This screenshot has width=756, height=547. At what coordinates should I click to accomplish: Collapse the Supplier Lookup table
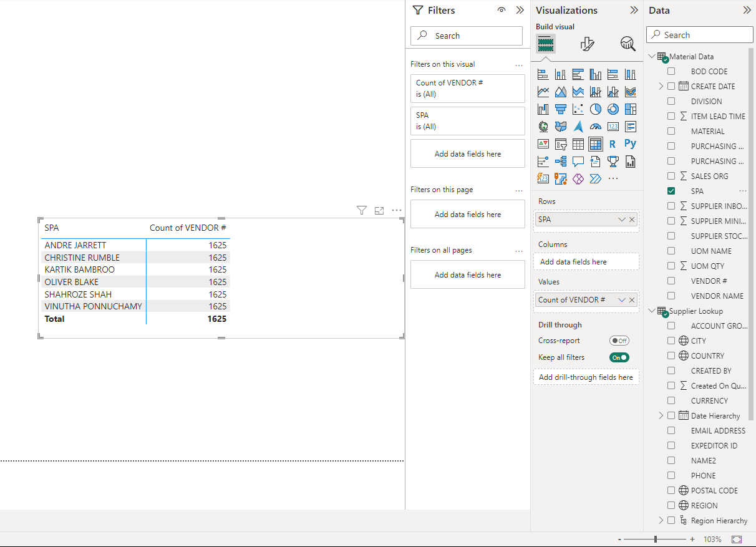coord(652,311)
